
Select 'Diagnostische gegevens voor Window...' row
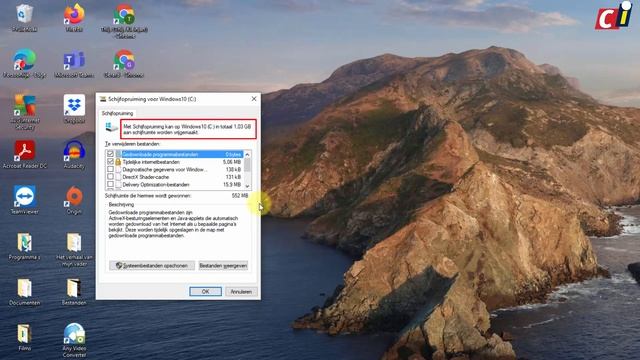point(175,169)
